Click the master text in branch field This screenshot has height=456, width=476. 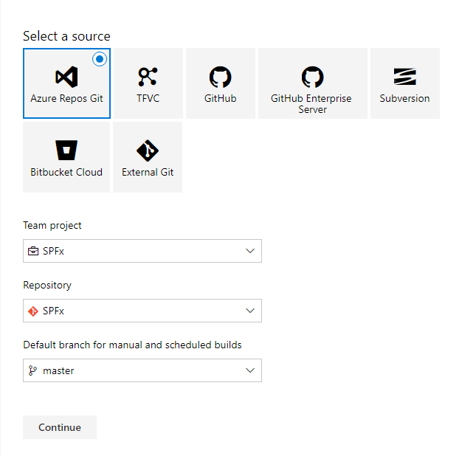click(x=58, y=371)
